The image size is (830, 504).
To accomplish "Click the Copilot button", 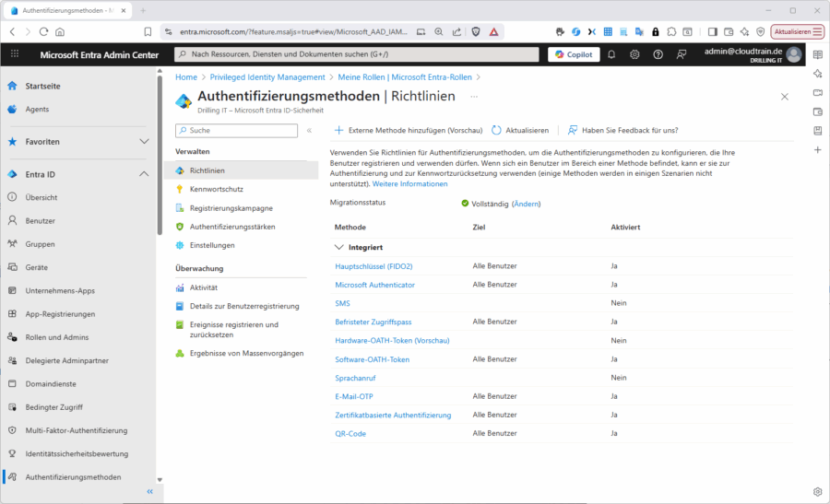I will click(574, 54).
